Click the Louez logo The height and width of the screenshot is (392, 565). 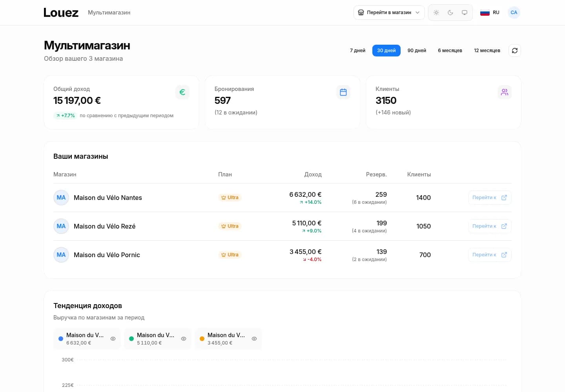click(61, 13)
